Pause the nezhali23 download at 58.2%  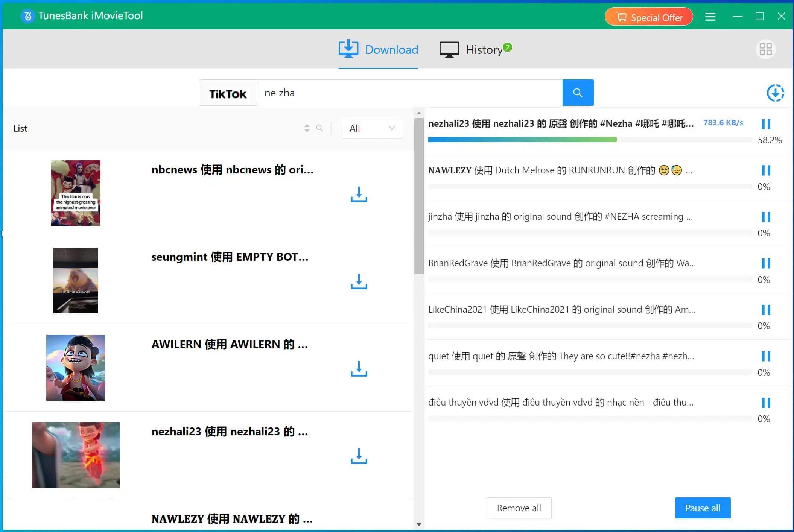pyautogui.click(x=766, y=124)
